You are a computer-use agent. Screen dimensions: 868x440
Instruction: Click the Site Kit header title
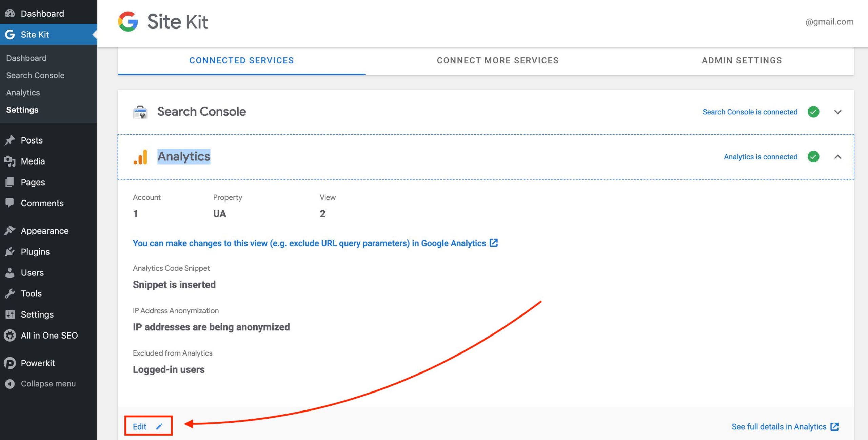coord(177,22)
